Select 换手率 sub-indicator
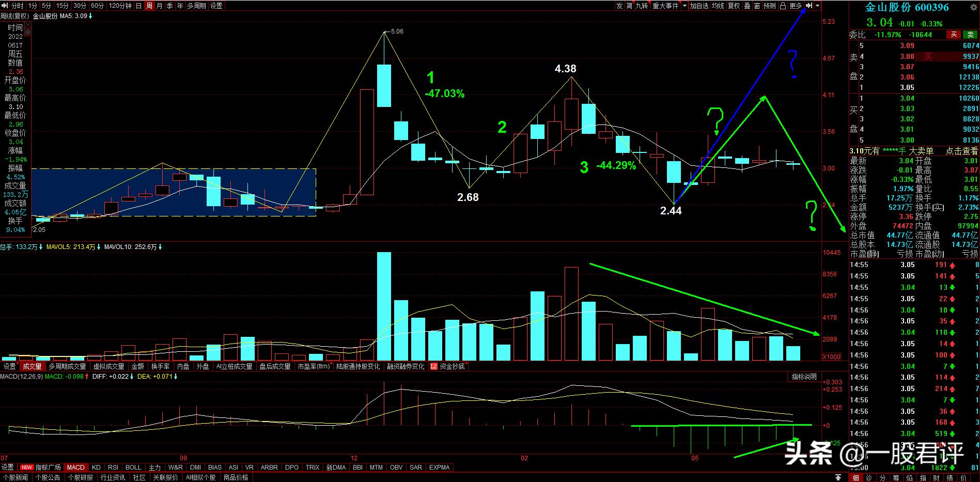Image resolution: width=980 pixels, height=482 pixels. click(x=160, y=366)
